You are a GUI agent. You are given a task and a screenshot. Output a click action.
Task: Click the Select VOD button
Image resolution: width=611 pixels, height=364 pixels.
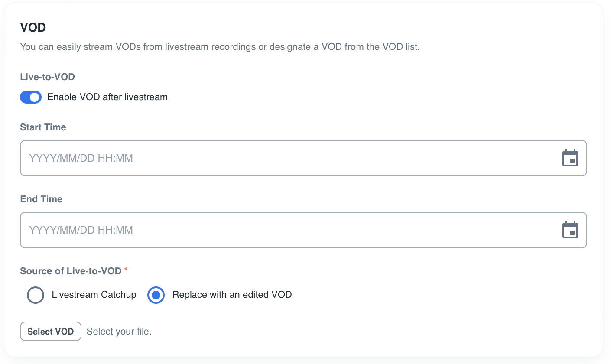pyautogui.click(x=51, y=331)
